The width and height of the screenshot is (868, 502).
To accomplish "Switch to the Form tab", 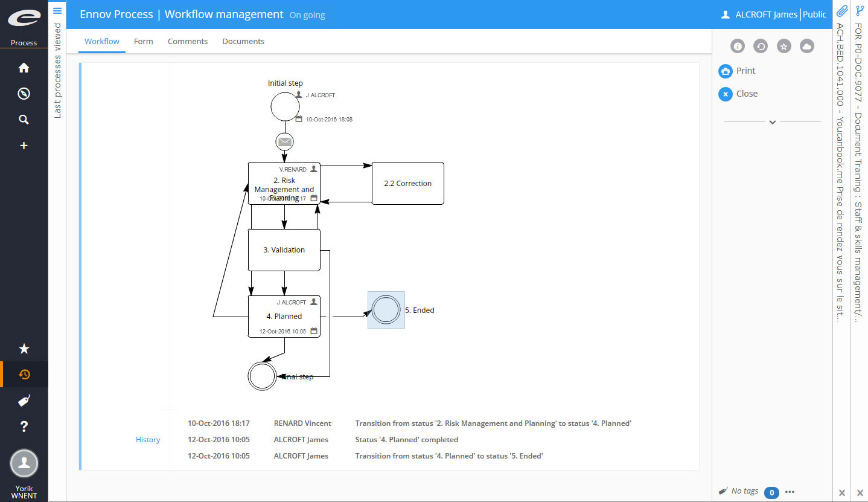I will point(144,42).
